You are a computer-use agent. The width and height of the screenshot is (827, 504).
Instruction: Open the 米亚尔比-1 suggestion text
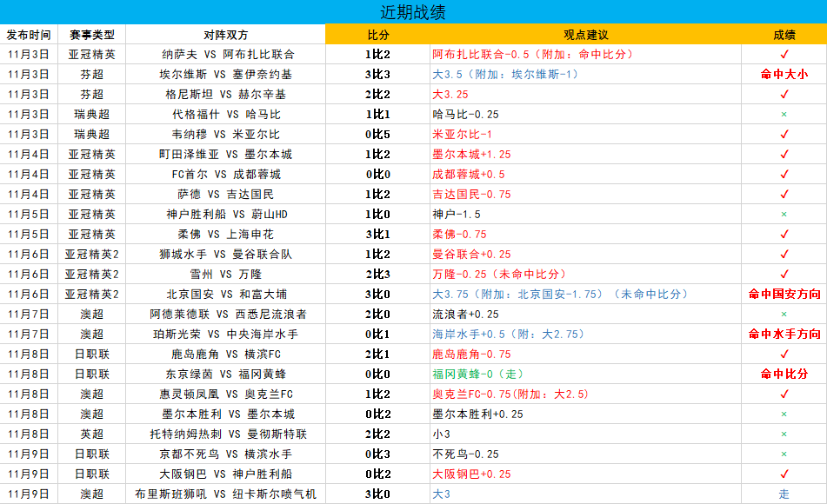[462, 134]
